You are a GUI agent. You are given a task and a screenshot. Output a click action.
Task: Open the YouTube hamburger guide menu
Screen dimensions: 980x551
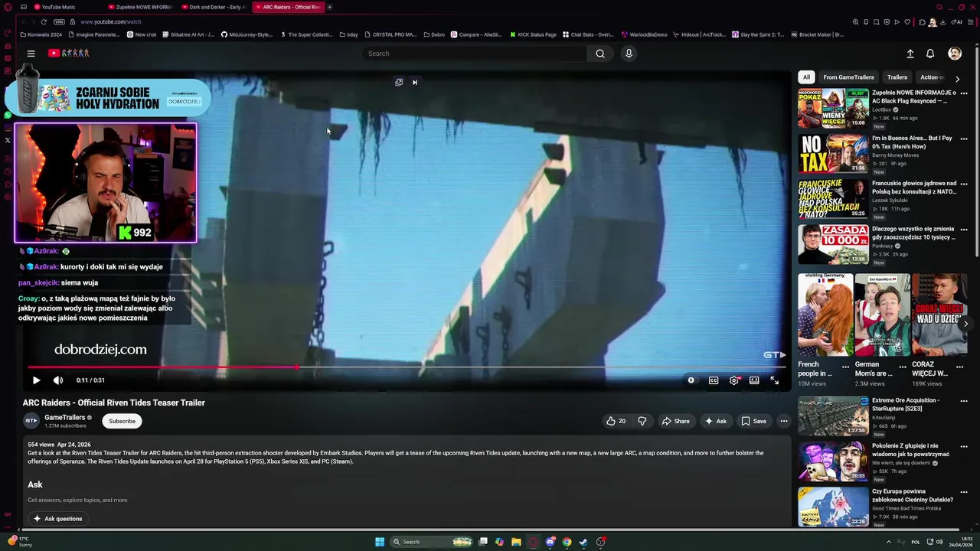(x=31, y=54)
